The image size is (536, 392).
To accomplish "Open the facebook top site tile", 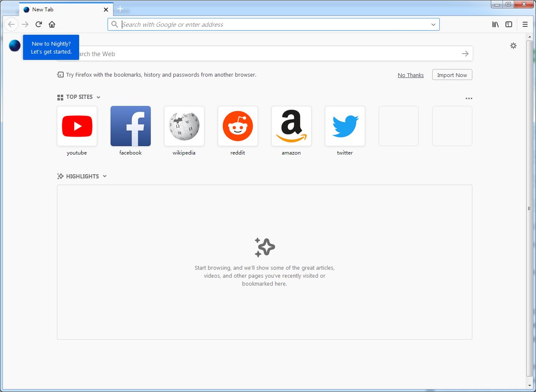I will point(131,126).
